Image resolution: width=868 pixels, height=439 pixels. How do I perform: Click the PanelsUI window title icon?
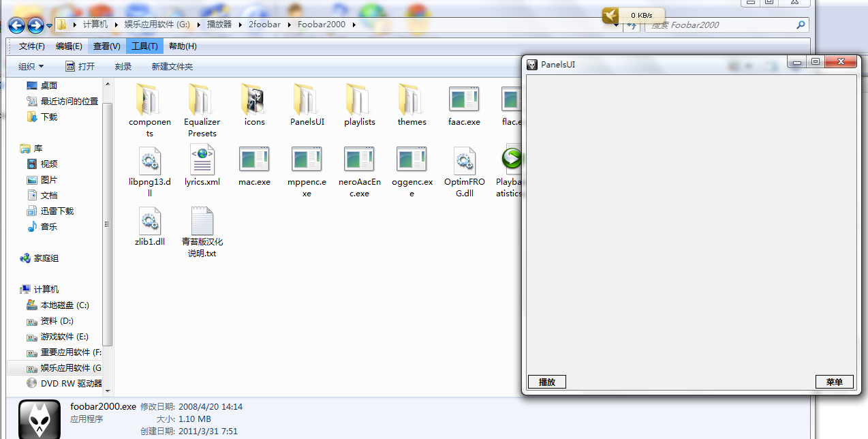tap(533, 64)
